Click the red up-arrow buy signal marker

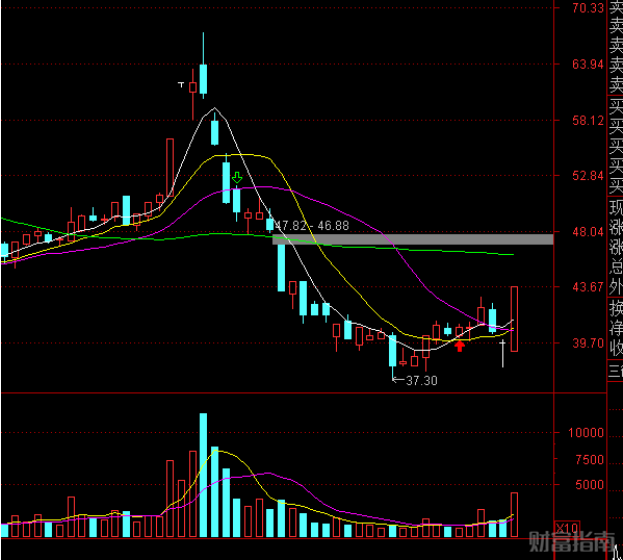coord(460,346)
